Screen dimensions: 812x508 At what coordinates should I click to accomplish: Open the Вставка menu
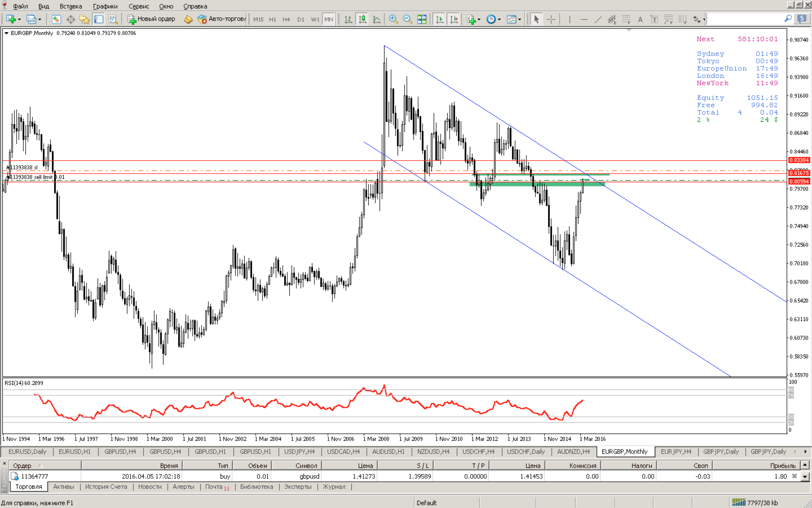71,6
